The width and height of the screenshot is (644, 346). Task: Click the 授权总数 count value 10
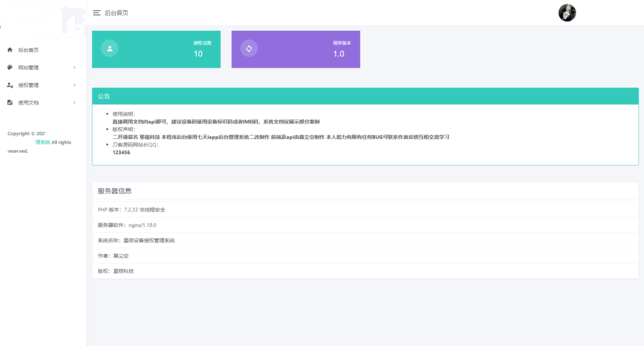pyautogui.click(x=198, y=54)
